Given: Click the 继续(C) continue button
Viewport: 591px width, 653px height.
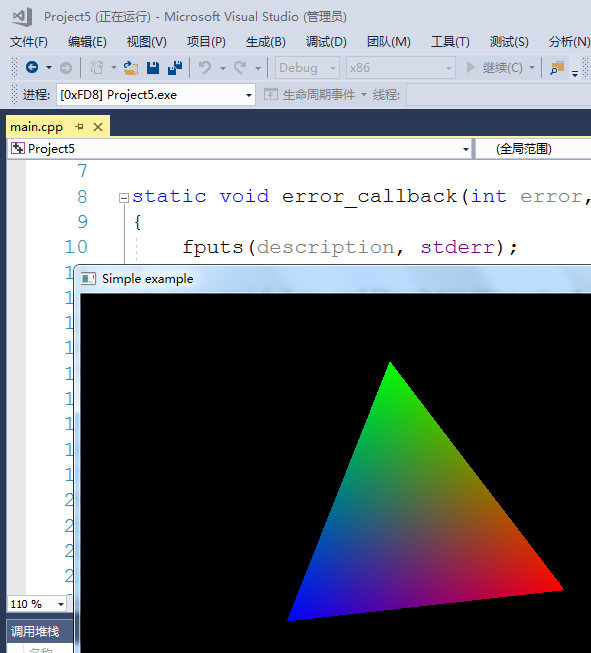Looking at the screenshot, I should tap(495, 67).
